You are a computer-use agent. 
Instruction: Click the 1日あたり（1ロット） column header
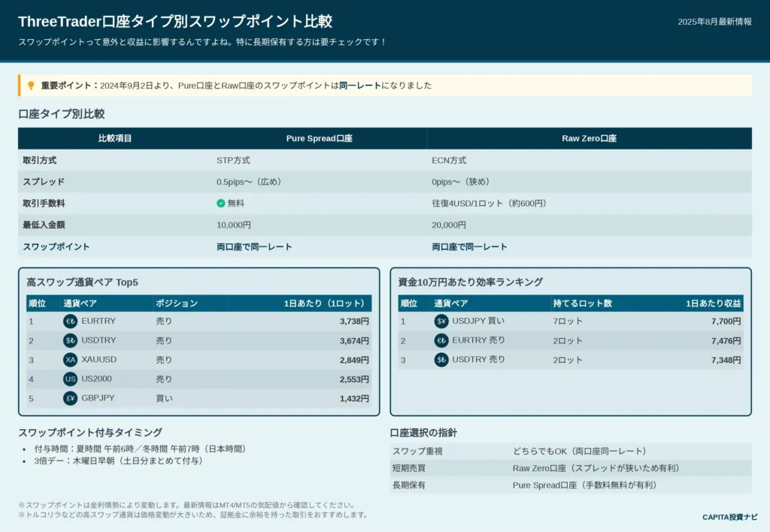pos(326,304)
